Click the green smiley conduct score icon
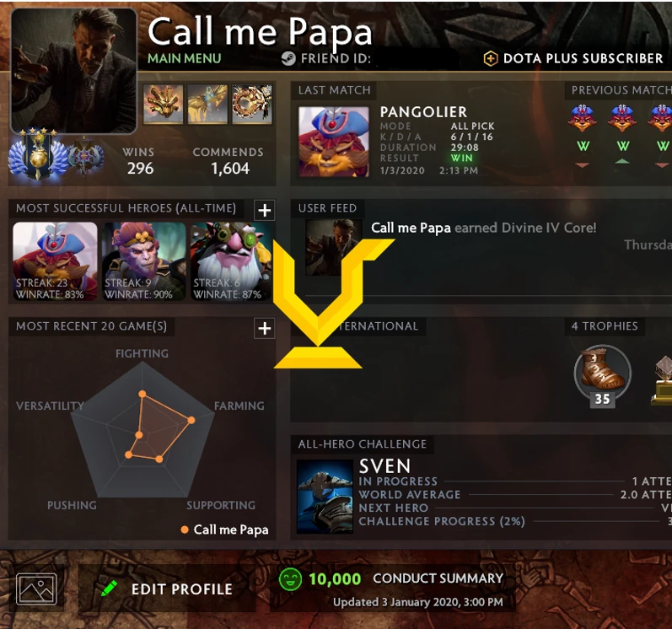This screenshot has height=629, width=672. pyautogui.click(x=290, y=579)
